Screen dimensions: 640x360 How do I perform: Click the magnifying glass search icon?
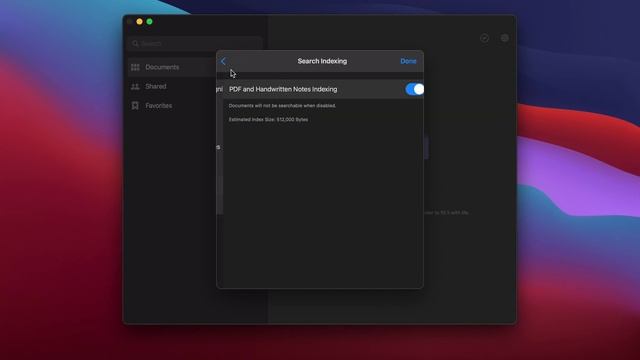tap(136, 44)
